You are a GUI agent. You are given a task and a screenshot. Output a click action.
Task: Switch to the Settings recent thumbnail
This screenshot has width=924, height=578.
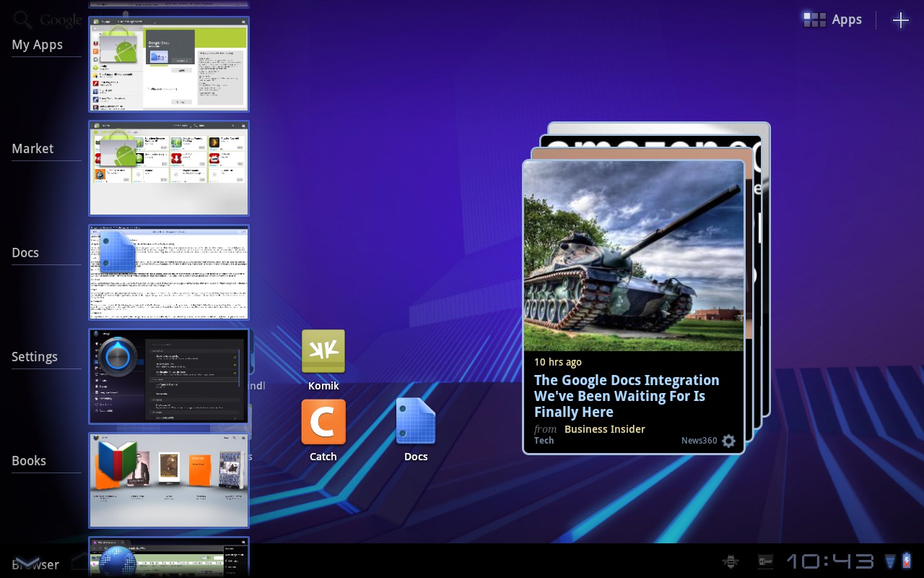pyautogui.click(x=169, y=376)
